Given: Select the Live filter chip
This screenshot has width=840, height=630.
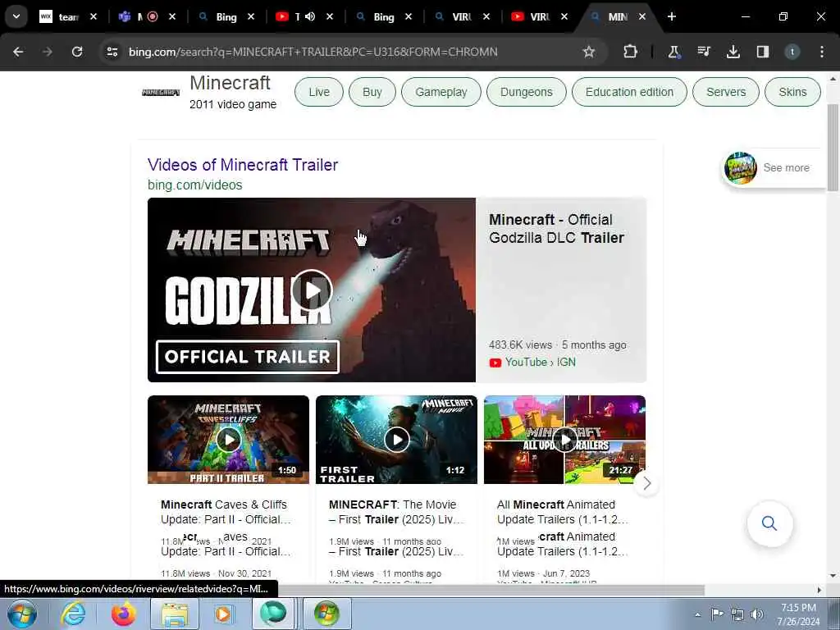Looking at the screenshot, I should pyautogui.click(x=319, y=92).
